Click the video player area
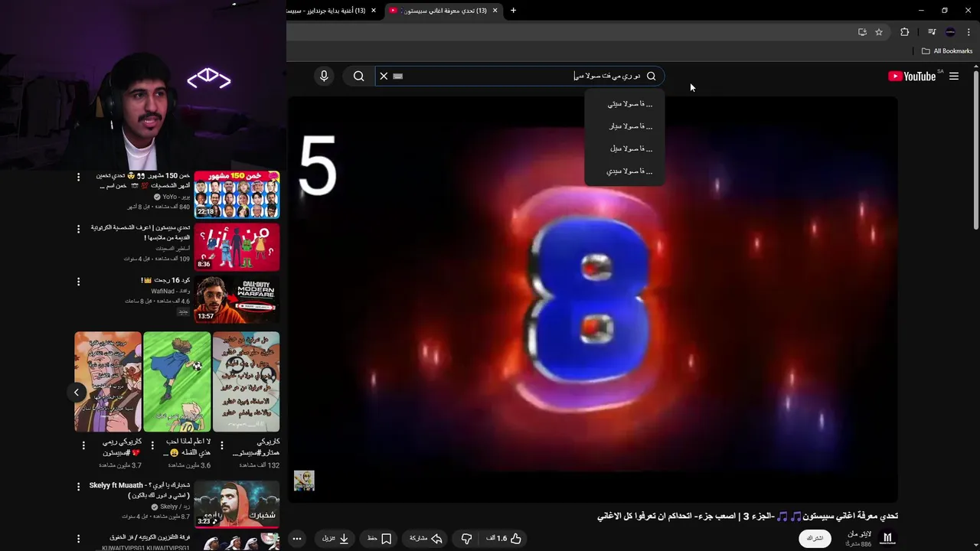The height and width of the screenshot is (551, 980). click(x=593, y=298)
